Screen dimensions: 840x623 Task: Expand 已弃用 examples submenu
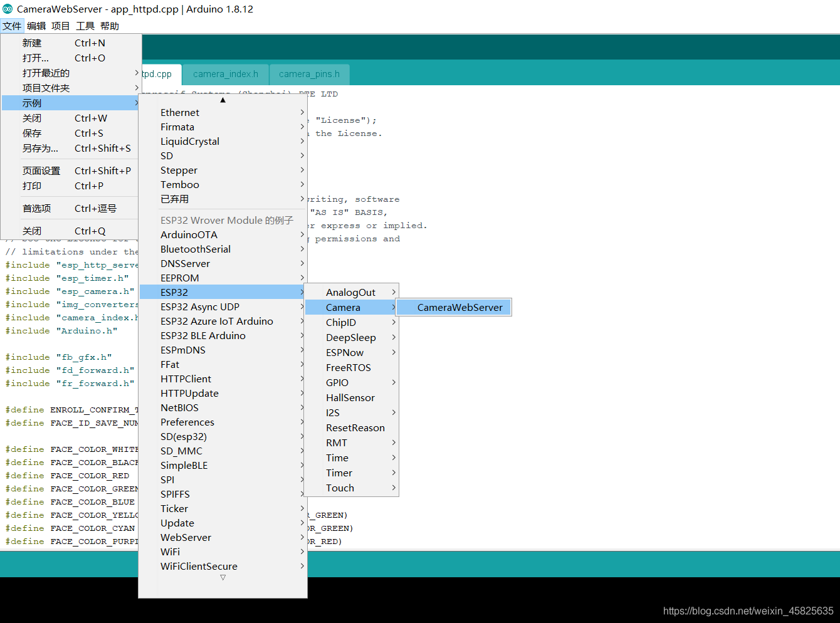[x=223, y=199]
